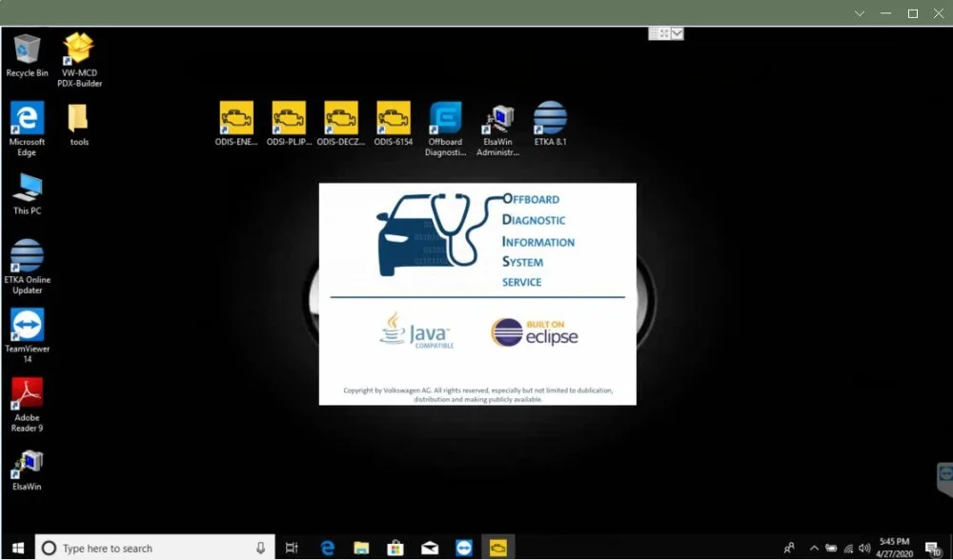Click the ODIS splash screen Java logo

(x=416, y=331)
